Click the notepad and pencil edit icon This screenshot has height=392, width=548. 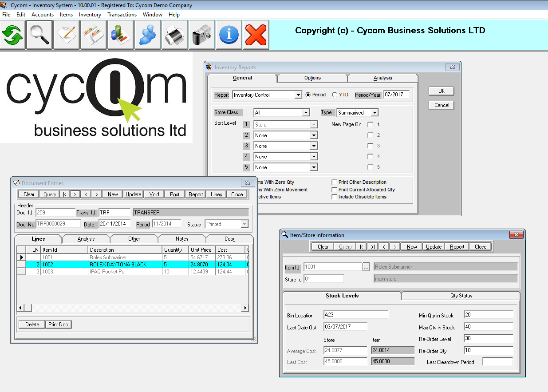tap(67, 35)
